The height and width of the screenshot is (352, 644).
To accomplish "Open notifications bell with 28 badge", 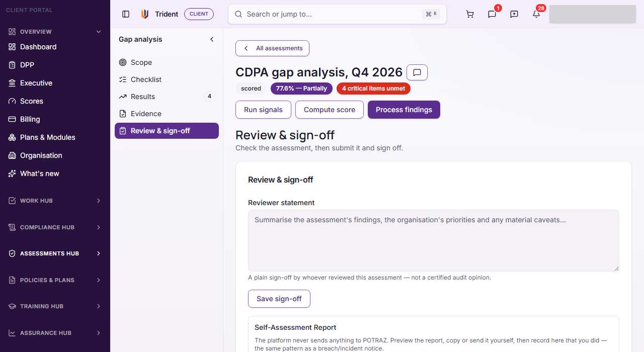I will coord(536,14).
